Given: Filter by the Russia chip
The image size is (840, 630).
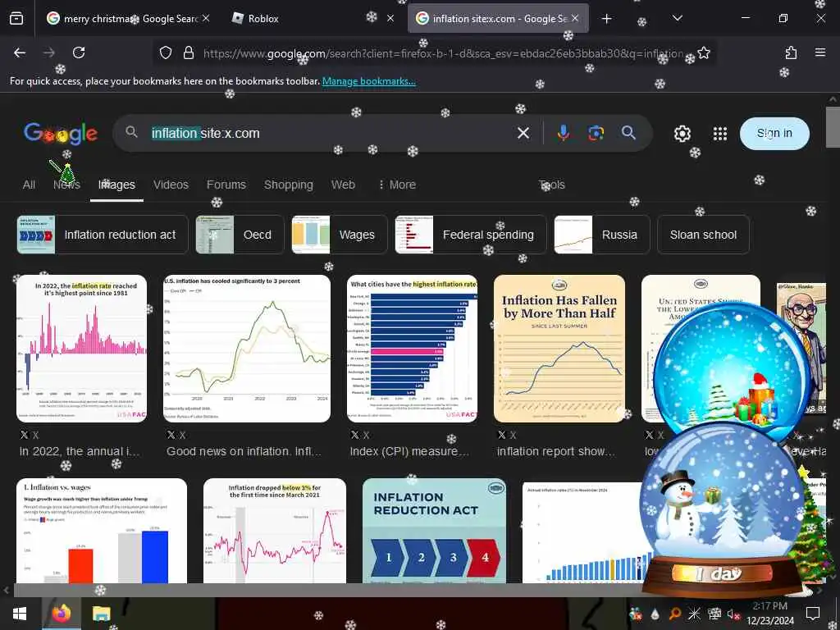Looking at the screenshot, I should (x=601, y=235).
